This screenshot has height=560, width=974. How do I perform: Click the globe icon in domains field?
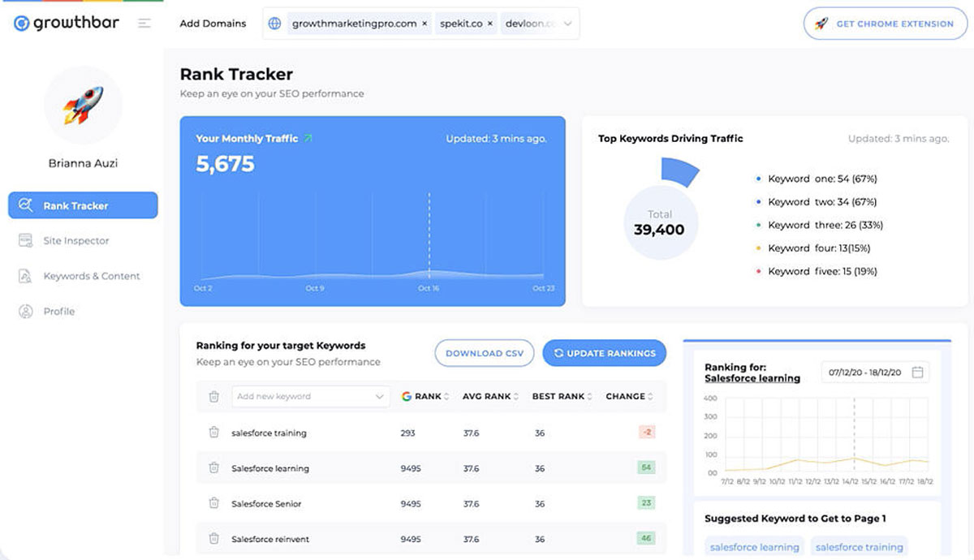pyautogui.click(x=274, y=24)
